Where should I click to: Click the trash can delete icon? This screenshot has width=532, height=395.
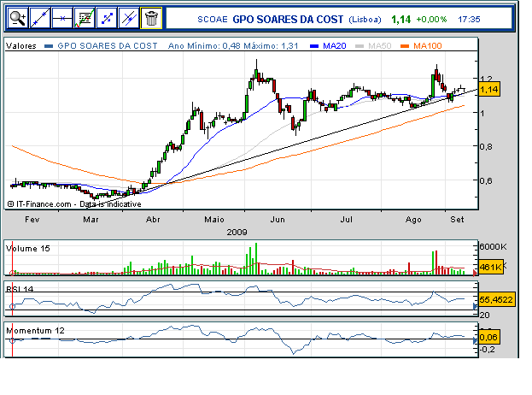[150, 16]
